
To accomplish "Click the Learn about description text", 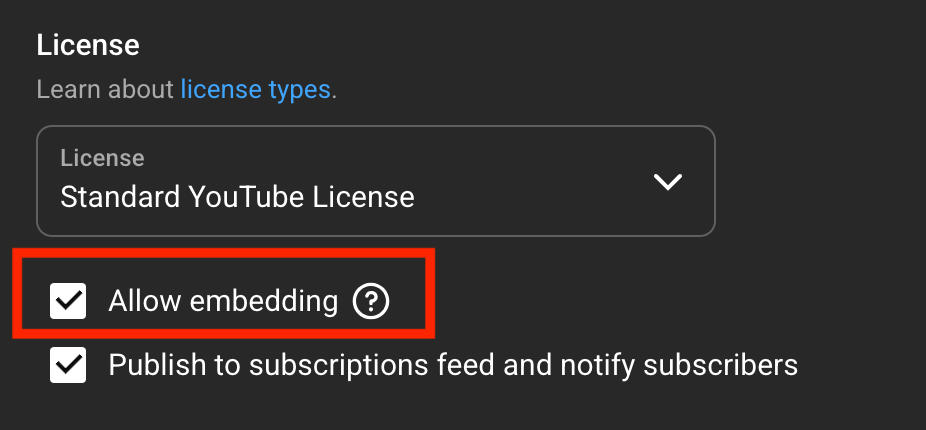I will click(106, 89).
